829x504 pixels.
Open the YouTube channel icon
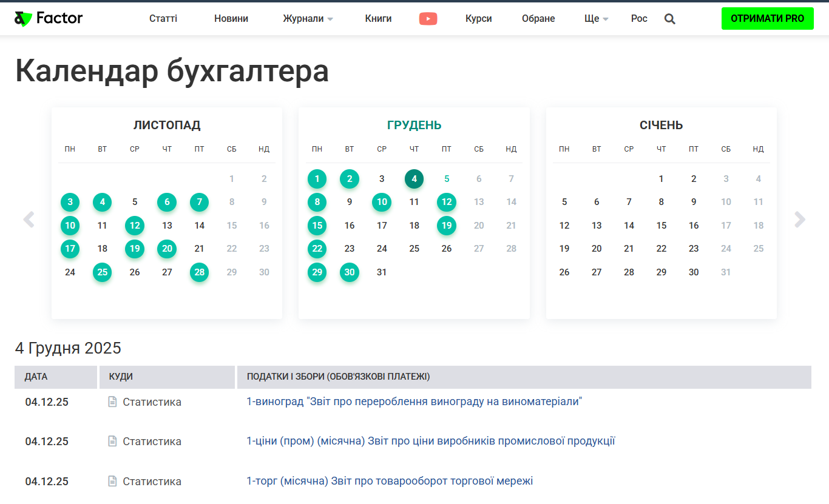click(428, 19)
